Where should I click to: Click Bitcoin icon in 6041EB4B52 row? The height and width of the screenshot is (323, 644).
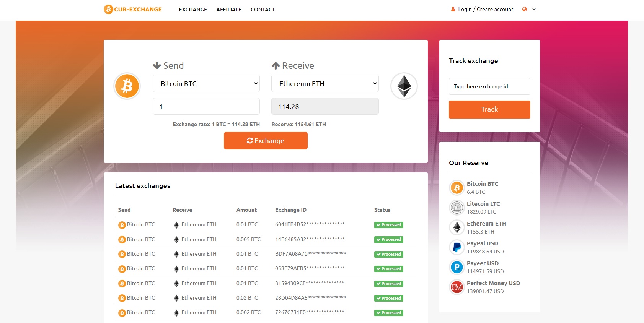tap(122, 225)
